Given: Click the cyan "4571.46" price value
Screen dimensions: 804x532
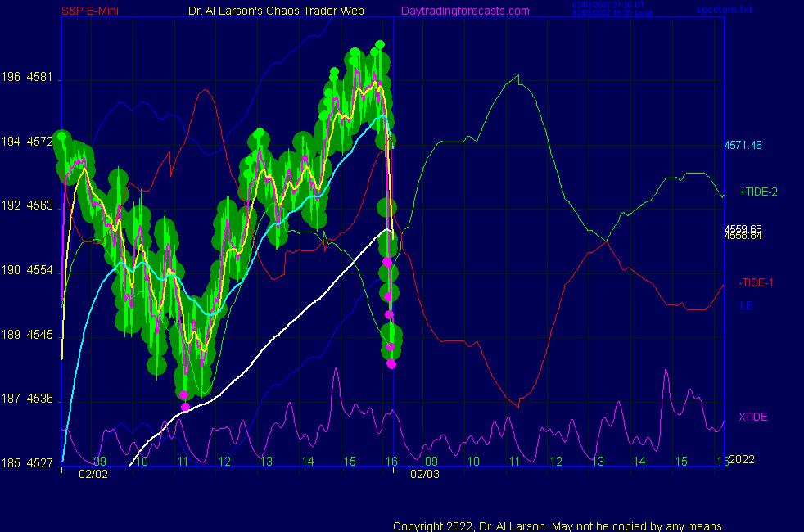Looking at the screenshot, I should click(x=743, y=145).
